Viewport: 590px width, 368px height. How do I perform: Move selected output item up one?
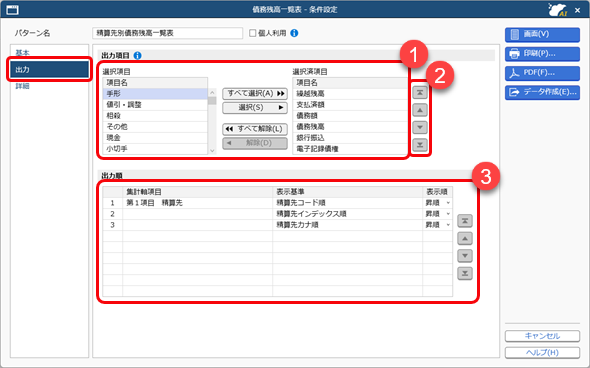420,110
